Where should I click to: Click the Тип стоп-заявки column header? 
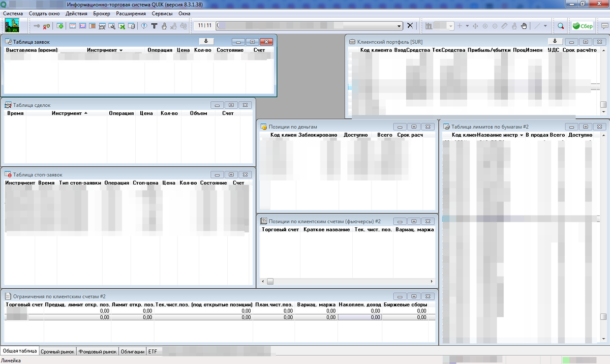80,183
